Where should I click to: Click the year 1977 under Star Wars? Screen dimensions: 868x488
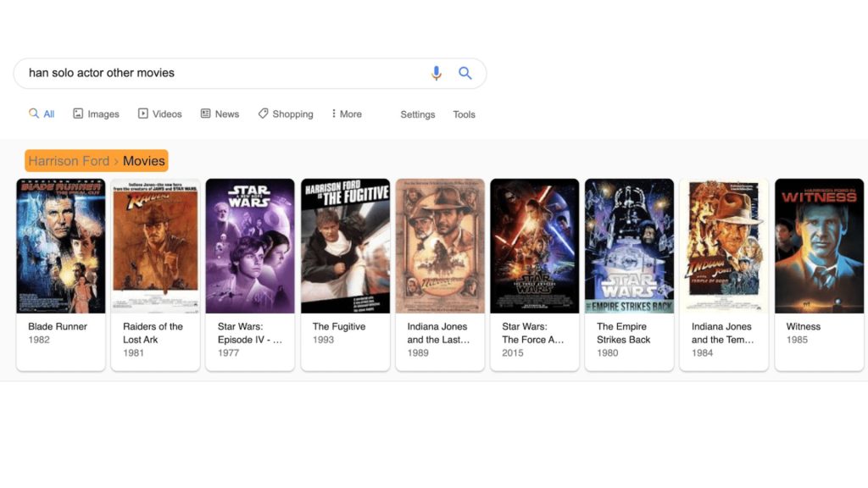coord(228,353)
